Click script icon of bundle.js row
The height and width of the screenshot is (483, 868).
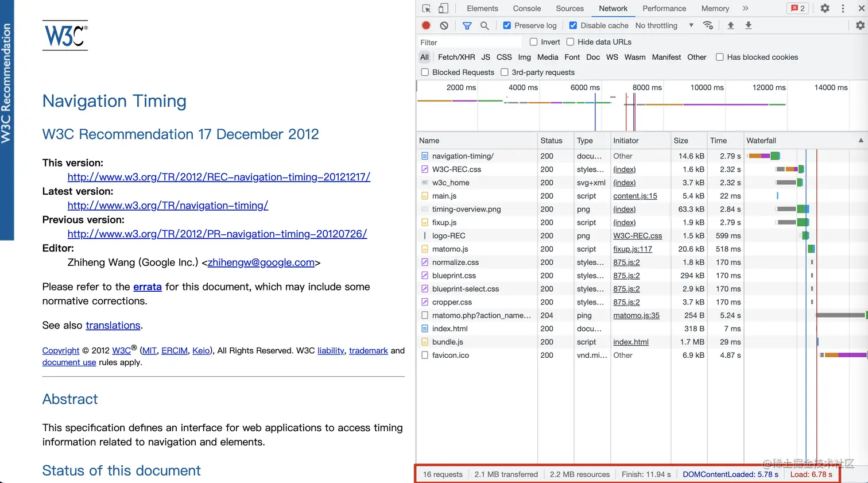coord(425,342)
